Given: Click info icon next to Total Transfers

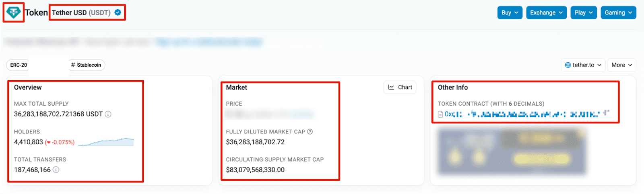Looking at the screenshot, I should (56, 169).
